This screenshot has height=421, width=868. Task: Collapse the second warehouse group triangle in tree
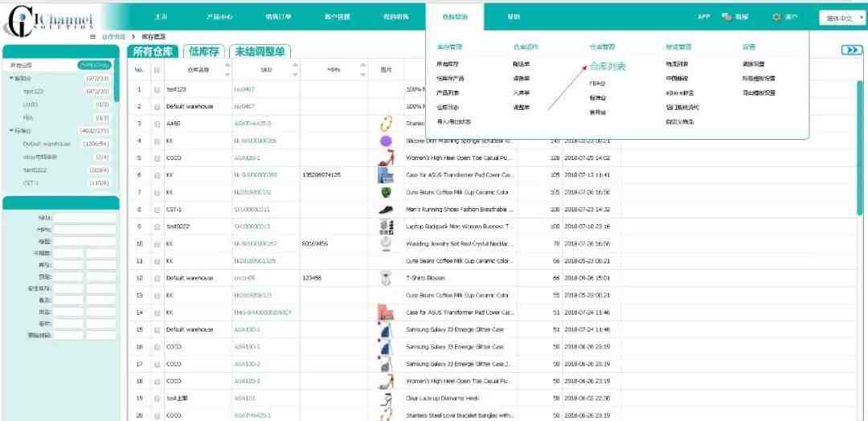coord(11,131)
